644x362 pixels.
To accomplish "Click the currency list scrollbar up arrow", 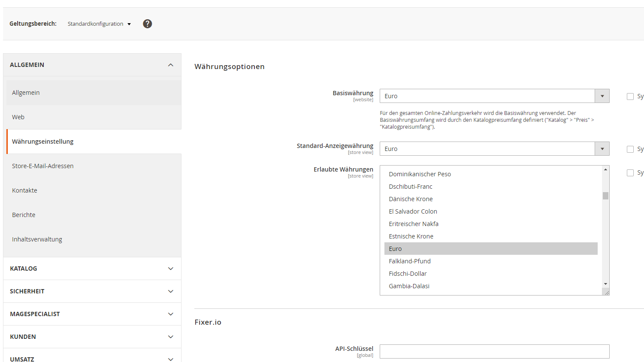I will click(x=605, y=169).
